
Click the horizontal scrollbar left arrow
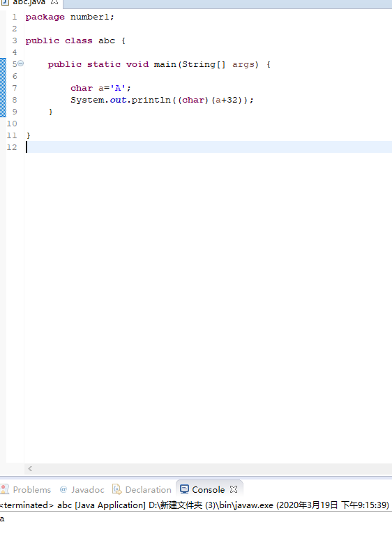(x=30, y=468)
